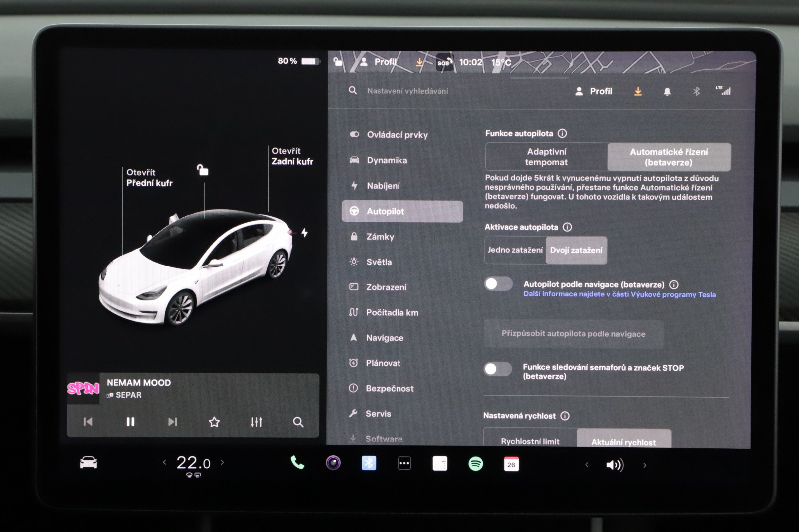Viewport: 799px width, 532px height.
Task: Choose Jedno zatažení activation
Action: point(515,250)
